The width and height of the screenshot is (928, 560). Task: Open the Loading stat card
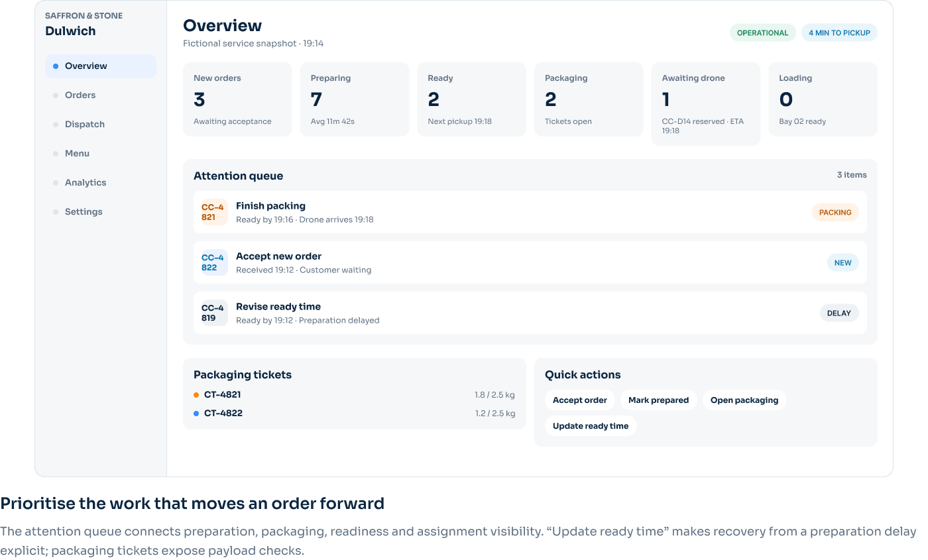823,99
